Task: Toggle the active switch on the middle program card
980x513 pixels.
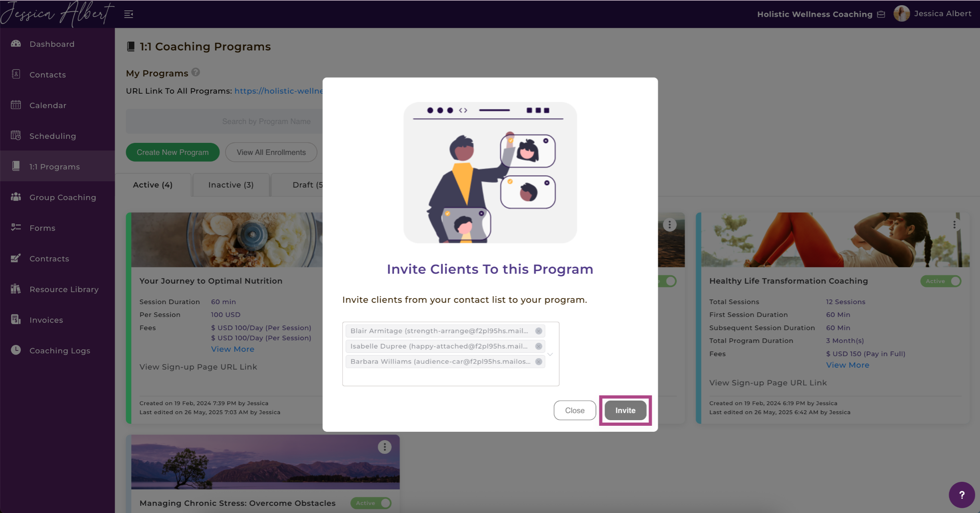Action: 668,281
